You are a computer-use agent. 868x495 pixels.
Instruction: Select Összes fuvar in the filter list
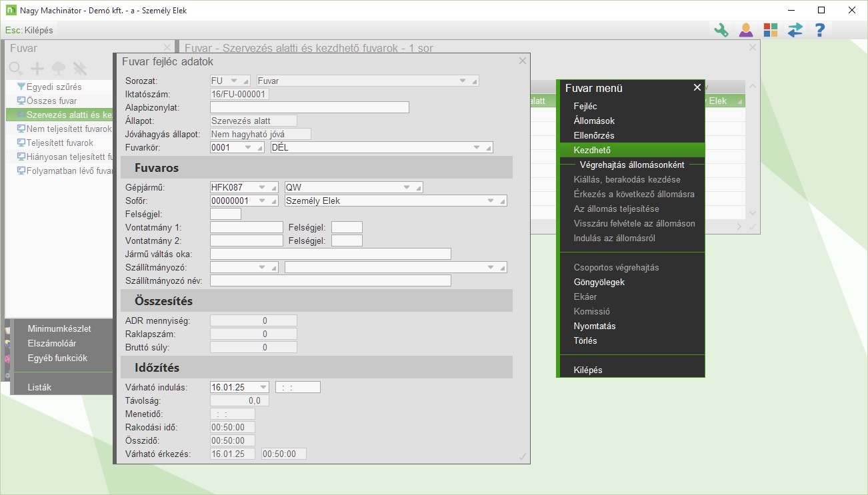pyautogui.click(x=51, y=101)
